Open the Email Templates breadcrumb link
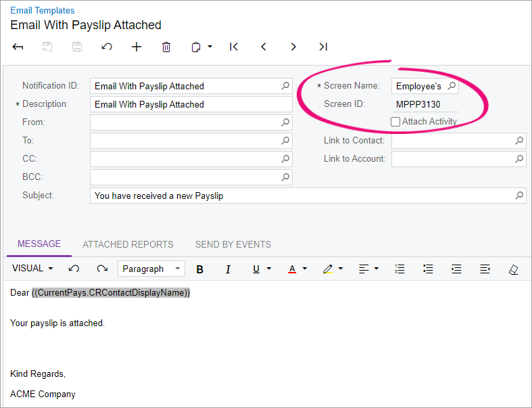 click(43, 11)
